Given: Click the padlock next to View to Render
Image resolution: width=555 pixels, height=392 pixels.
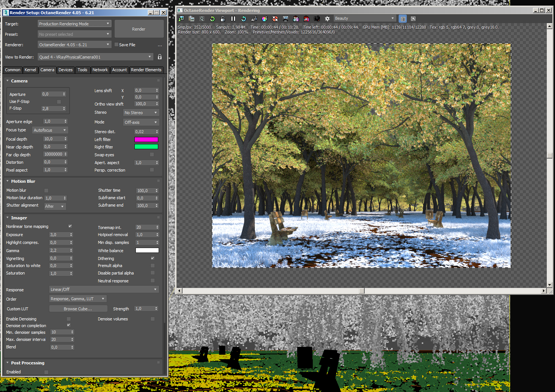Looking at the screenshot, I should 160,57.
